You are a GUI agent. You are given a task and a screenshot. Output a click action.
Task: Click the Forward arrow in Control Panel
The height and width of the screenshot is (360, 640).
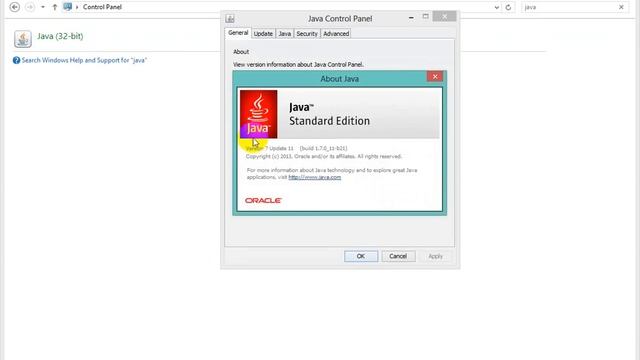30,7
